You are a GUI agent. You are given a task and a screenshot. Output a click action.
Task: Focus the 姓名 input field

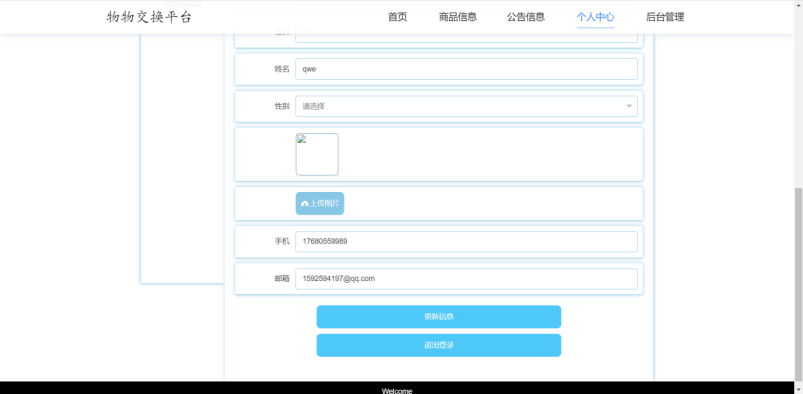[x=466, y=69]
